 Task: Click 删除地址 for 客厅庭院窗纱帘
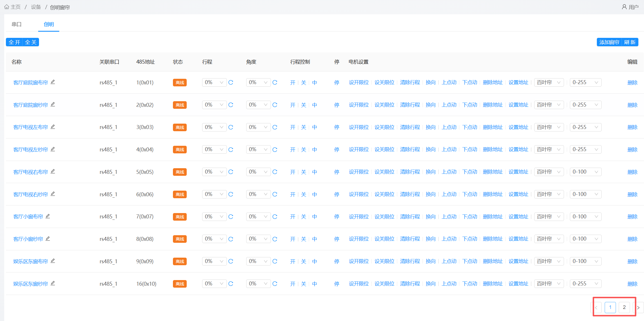493,105
